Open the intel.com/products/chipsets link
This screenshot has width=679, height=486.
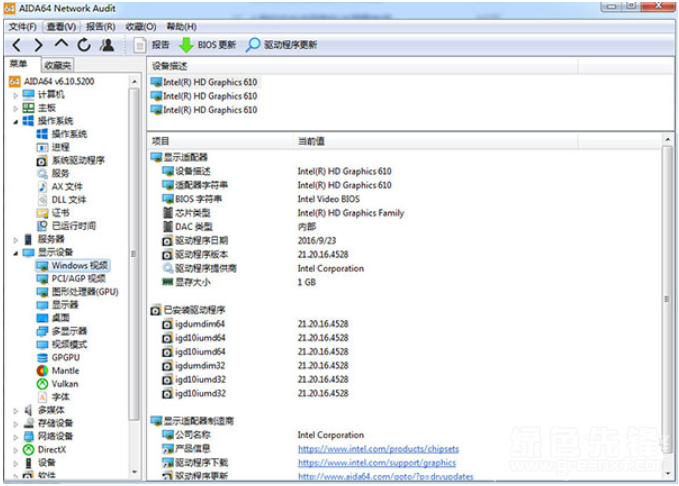[x=378, y=449]
